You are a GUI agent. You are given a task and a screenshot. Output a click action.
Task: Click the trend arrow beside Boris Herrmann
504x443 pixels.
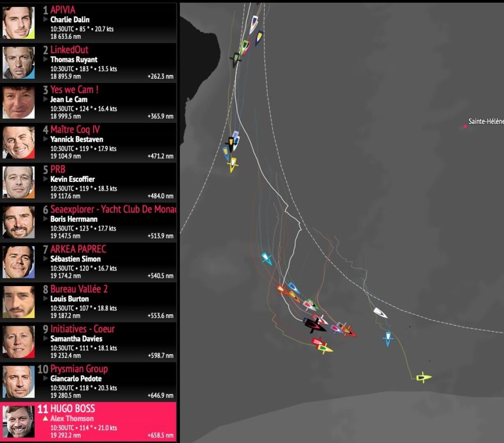pos(46,219)
